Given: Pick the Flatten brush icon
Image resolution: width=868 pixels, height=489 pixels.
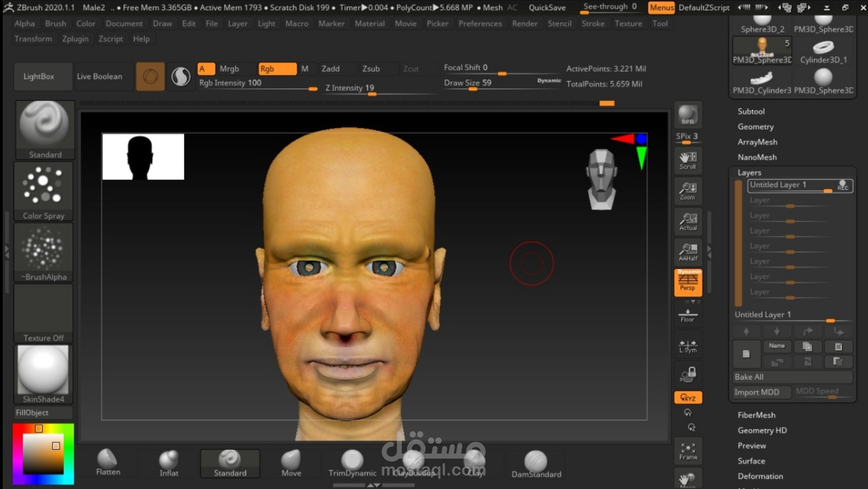Looking at the screenshot, I should point(108,462).
